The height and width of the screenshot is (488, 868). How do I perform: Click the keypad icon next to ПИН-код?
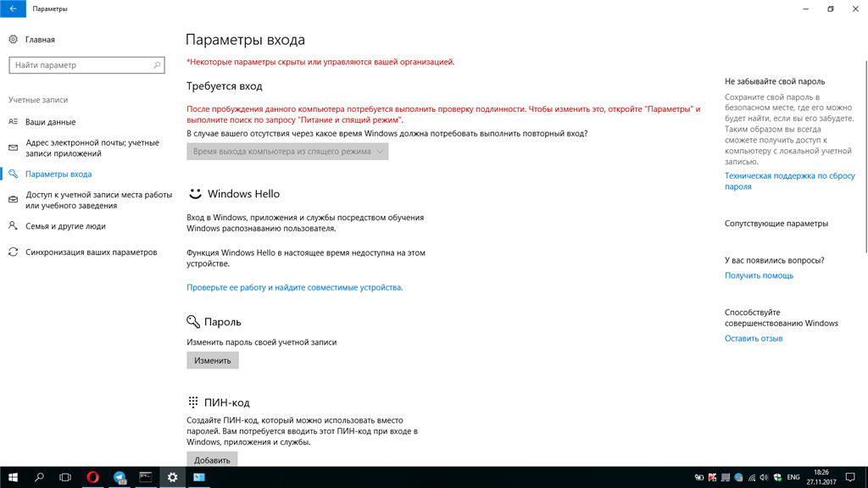tap(192, 402)
